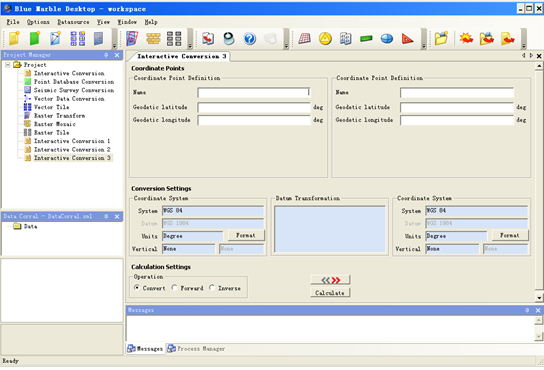Close the Data Corral panel

[x=117, y=216]
